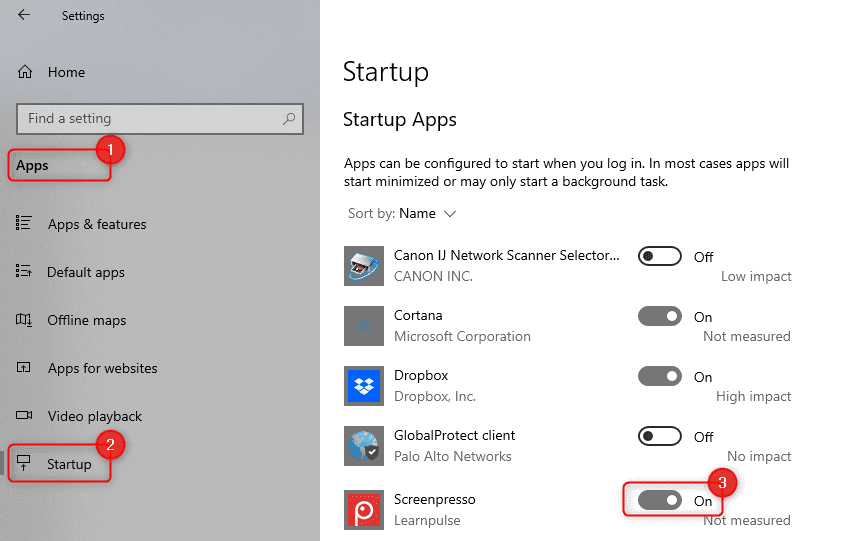
Task: Disable Cortana startup toggle
Action: tap(659, 317)
